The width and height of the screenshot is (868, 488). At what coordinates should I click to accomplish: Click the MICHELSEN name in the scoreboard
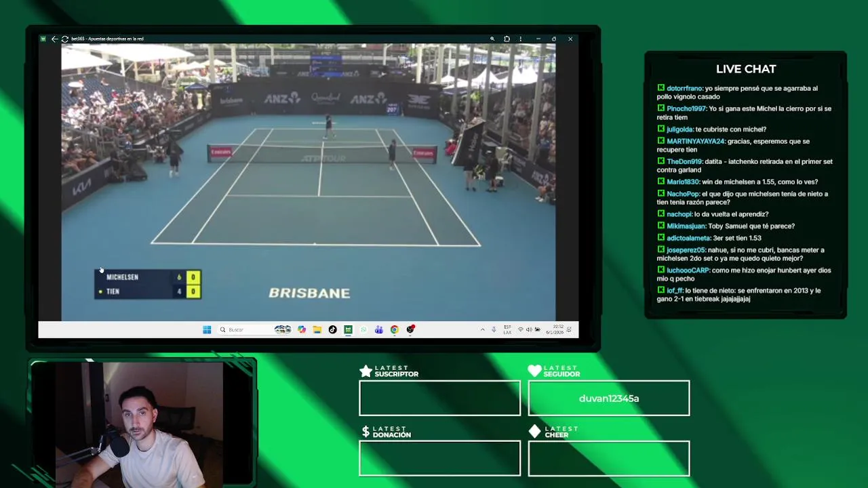[x=122, y=277]
